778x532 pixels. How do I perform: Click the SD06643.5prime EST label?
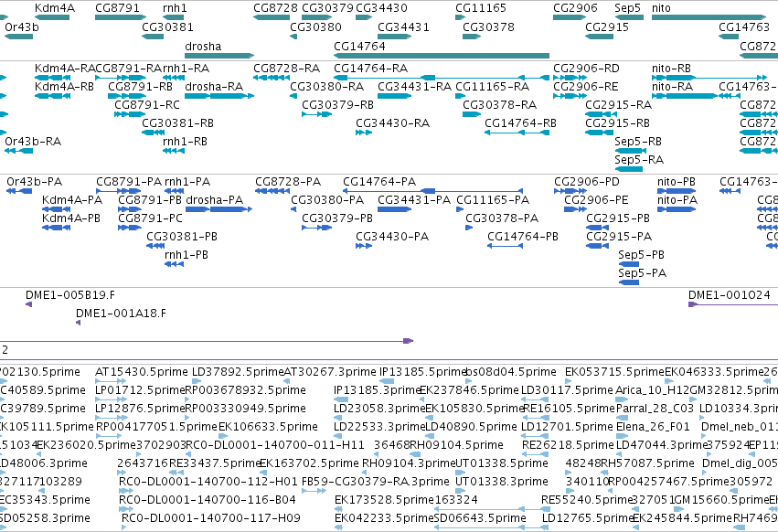point(480,518)
